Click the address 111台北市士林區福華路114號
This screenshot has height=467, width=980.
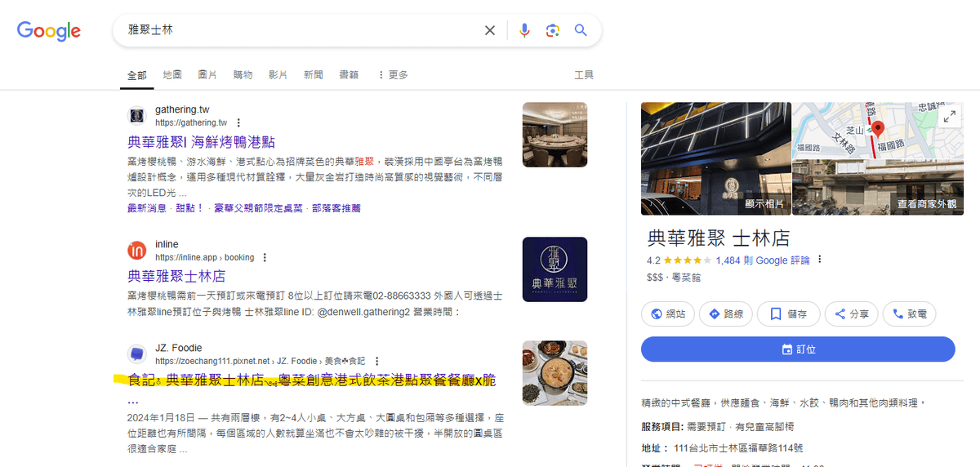[x=738, y=447]
